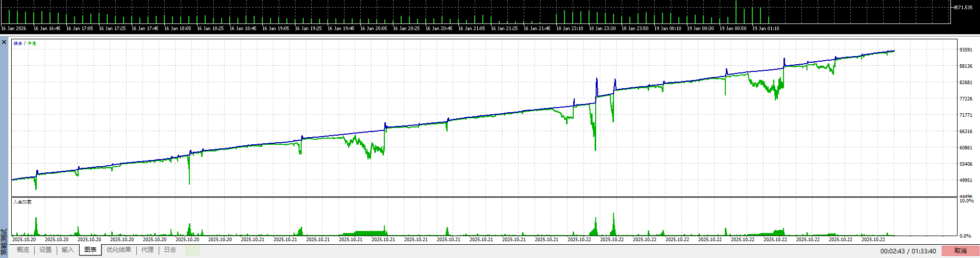Click the elapsed time 00:02:43 / 01:33:40

click(908, 251)
